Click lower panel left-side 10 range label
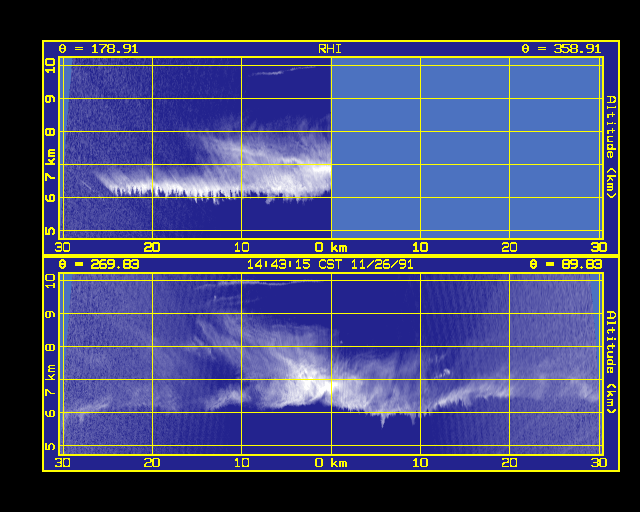This screenshot has width=640, height=512. click(x=242, y=463)
